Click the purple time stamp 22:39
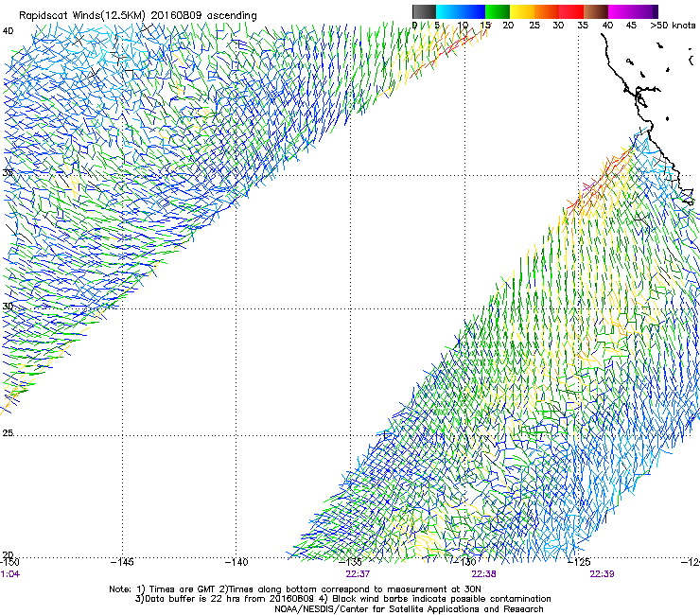This screenshot has width=700, height=615. tap(602, 573)
